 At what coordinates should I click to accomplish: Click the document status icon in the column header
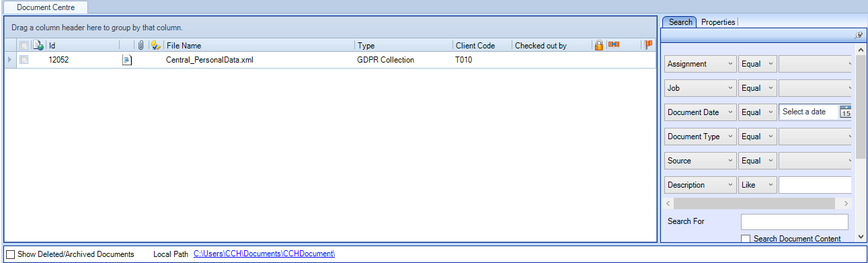38,46
